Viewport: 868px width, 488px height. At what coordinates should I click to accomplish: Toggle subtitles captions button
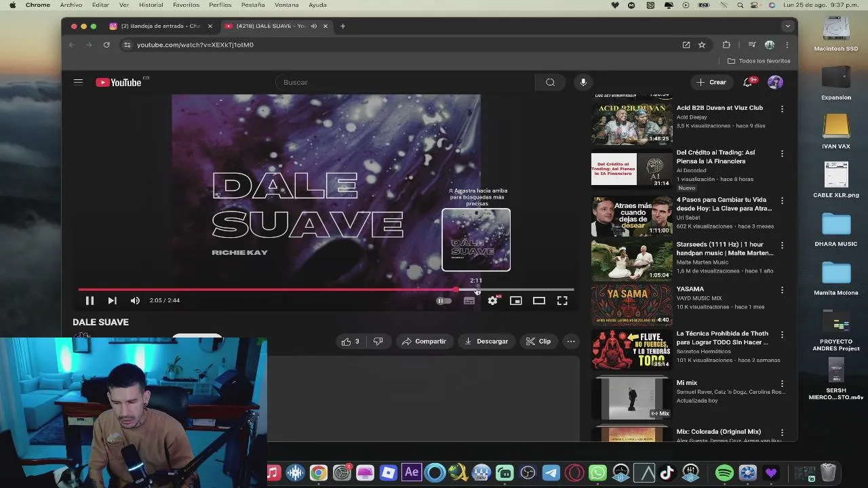click(469, 300)
